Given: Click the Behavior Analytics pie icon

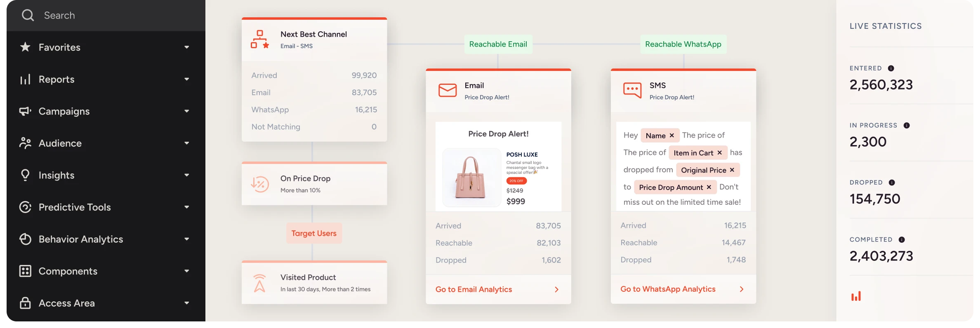Looking at the screenshot, I should coord(25,239).
